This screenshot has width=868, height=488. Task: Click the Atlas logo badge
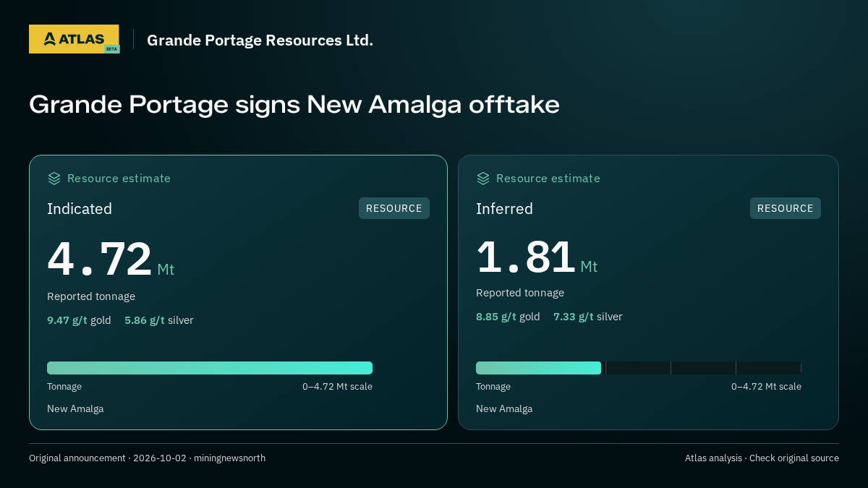74,39
